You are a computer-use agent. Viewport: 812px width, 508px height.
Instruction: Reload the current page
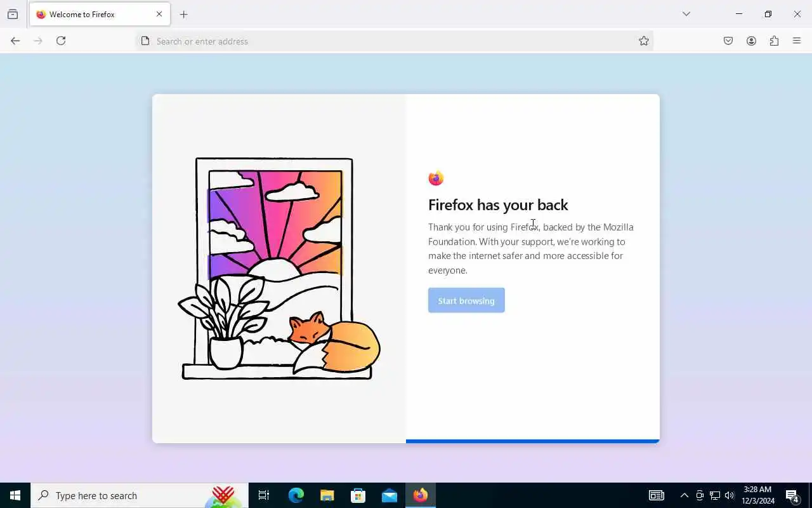pyautogui.click(x=61, y=41)
